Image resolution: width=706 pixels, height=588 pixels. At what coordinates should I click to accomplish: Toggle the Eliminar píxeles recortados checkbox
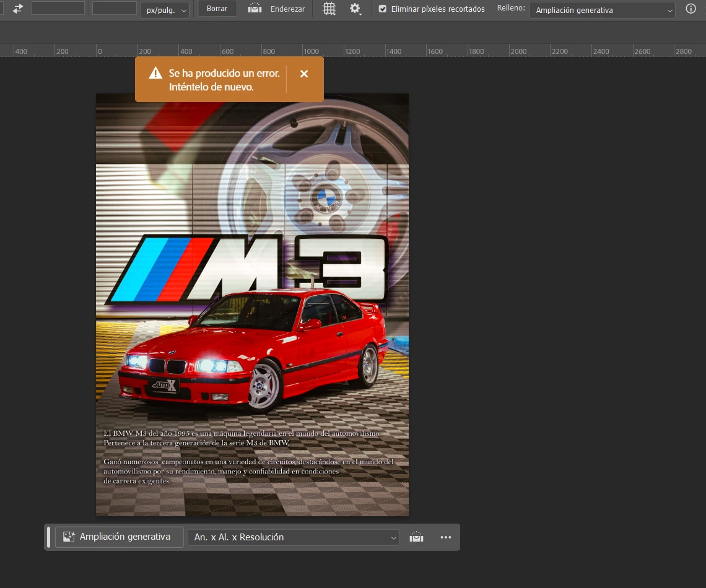coord(382,9)
